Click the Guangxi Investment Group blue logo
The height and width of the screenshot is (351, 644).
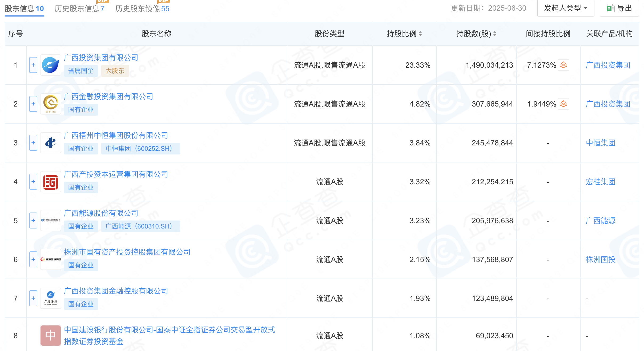[x=51, y=65]
